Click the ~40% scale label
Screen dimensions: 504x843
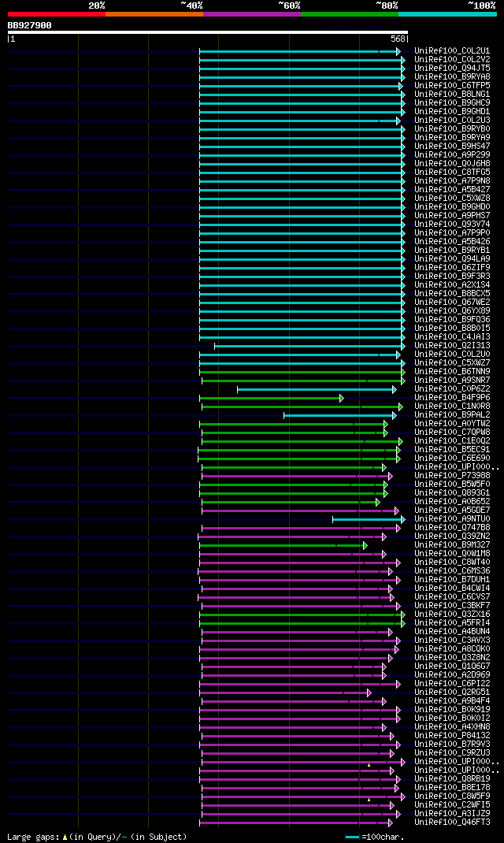[x=192, y=6]
